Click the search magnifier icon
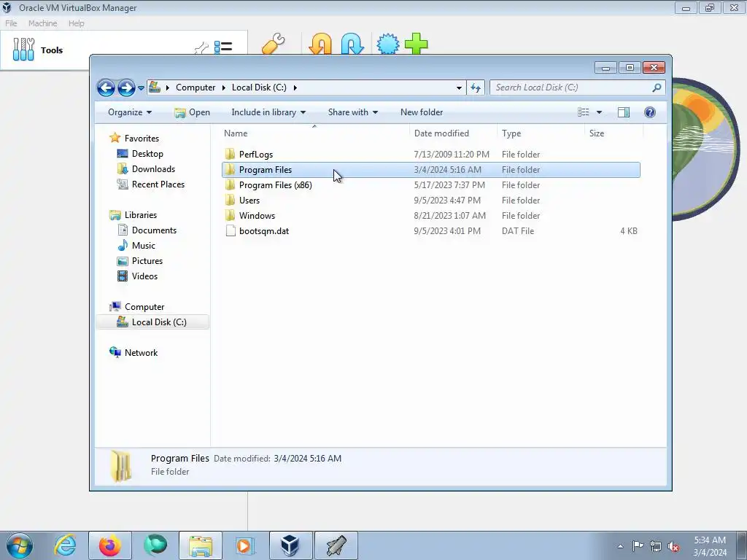Viewport: 747px width, 560px height. point(657,87)
